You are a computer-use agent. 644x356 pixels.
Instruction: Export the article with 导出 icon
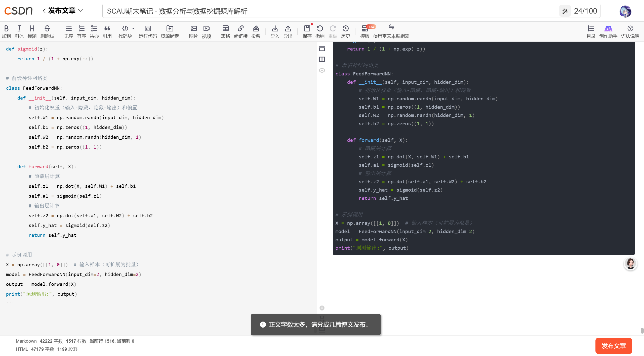tap(288, 32)
